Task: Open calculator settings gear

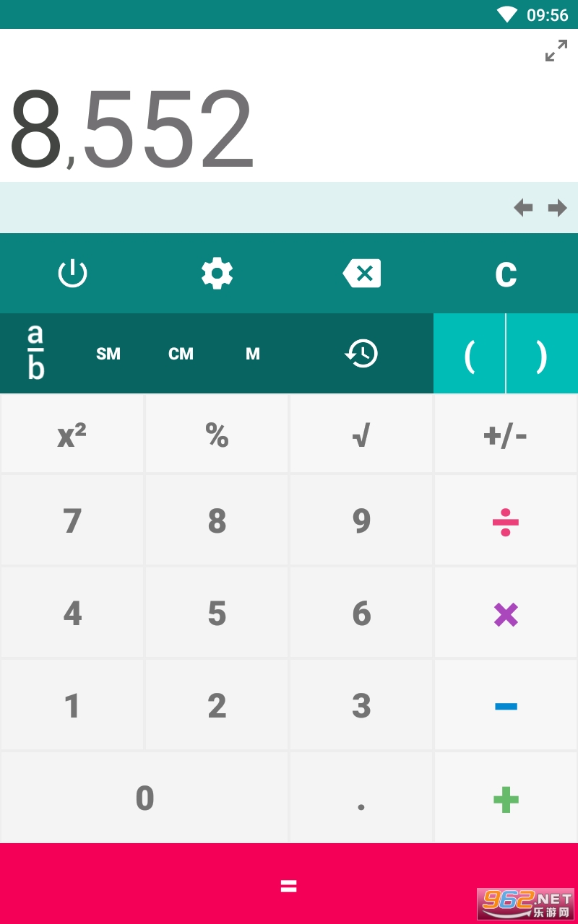Action: [217, 274]
